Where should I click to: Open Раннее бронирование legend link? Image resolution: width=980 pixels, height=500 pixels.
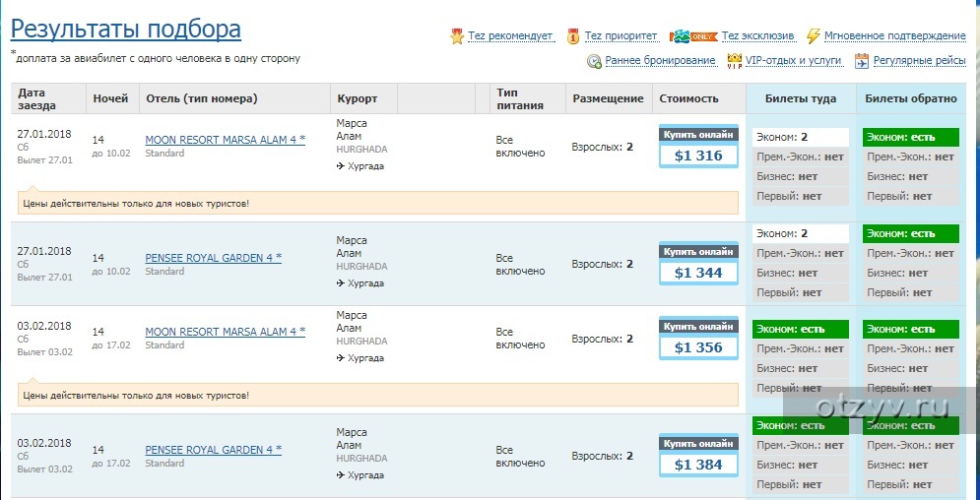pos(660,61)
